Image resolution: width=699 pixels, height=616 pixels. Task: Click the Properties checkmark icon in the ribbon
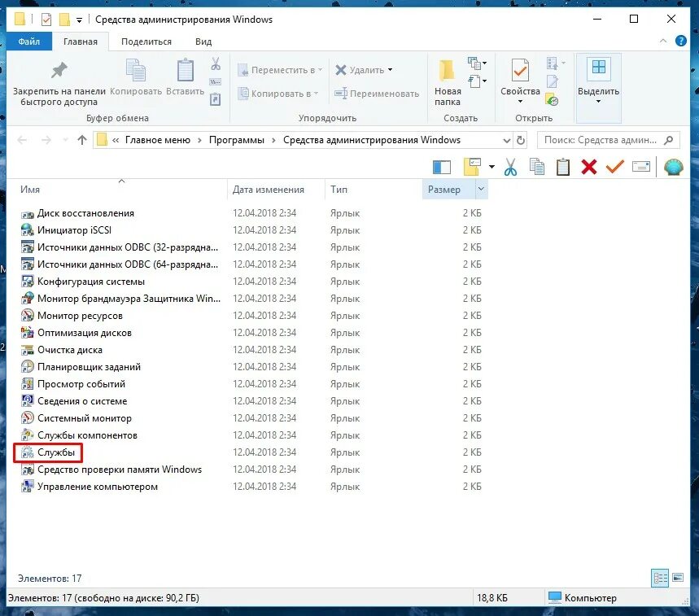pyautogui.click(x=520, y=71)
